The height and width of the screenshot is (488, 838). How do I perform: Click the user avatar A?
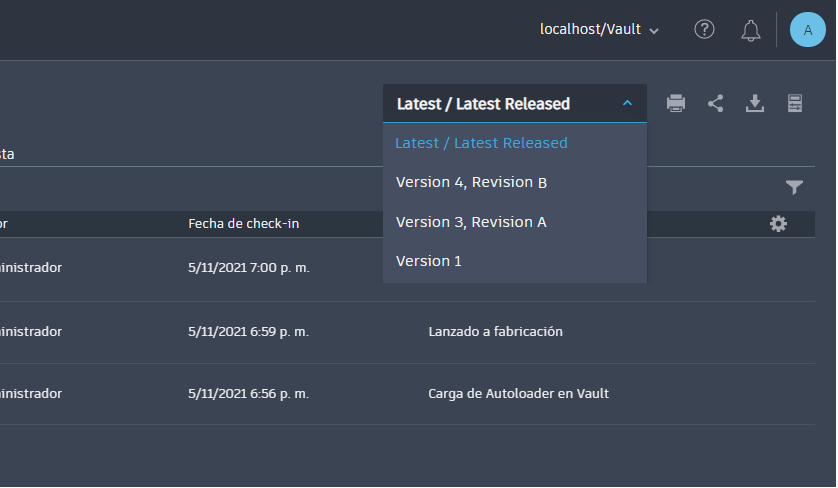coord(807,30)
